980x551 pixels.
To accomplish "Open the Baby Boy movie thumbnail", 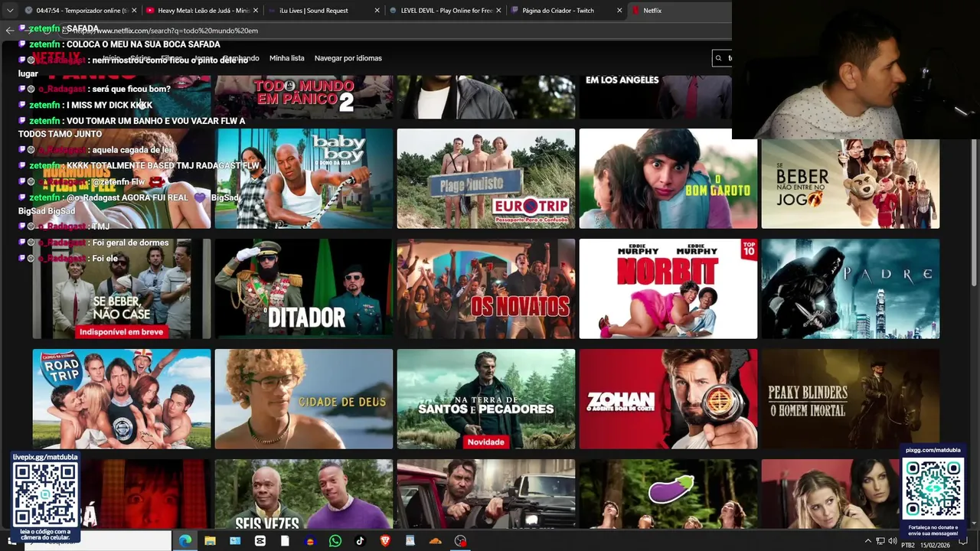I will (x=304, y=178).
